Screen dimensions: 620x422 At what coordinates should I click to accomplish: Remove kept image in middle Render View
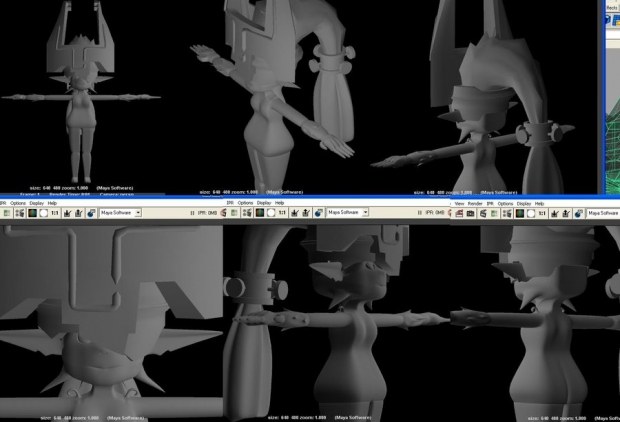coord(306,213)
